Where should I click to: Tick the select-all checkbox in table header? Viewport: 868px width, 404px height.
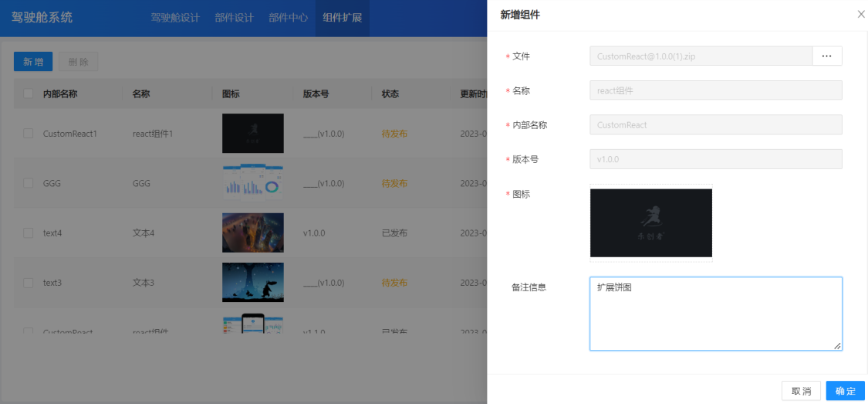[29, 94]
